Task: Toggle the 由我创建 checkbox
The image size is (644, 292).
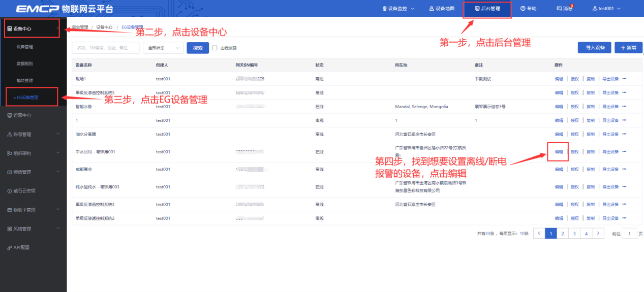Action: 215,48
